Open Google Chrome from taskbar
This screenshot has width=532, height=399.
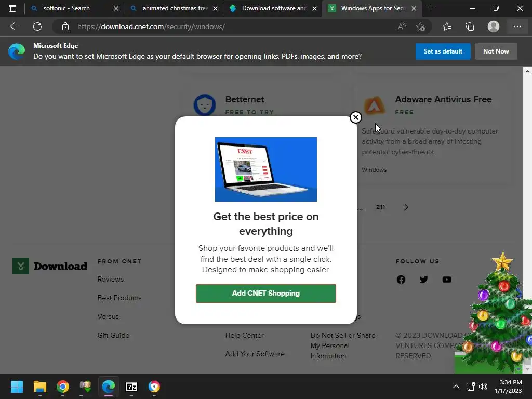[63, 387]
